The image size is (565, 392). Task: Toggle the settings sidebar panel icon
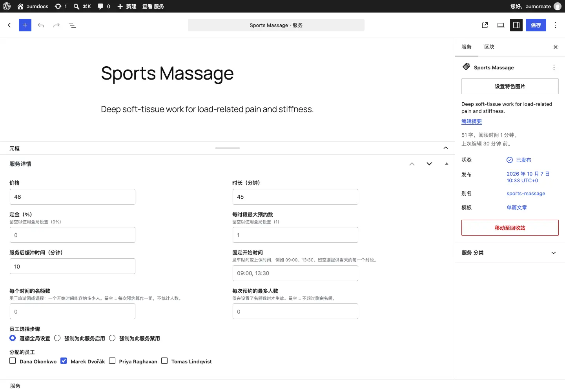point(516,25)
